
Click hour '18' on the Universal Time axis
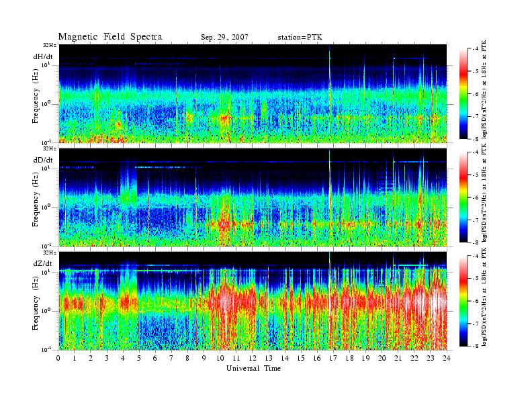pos(349,358)
